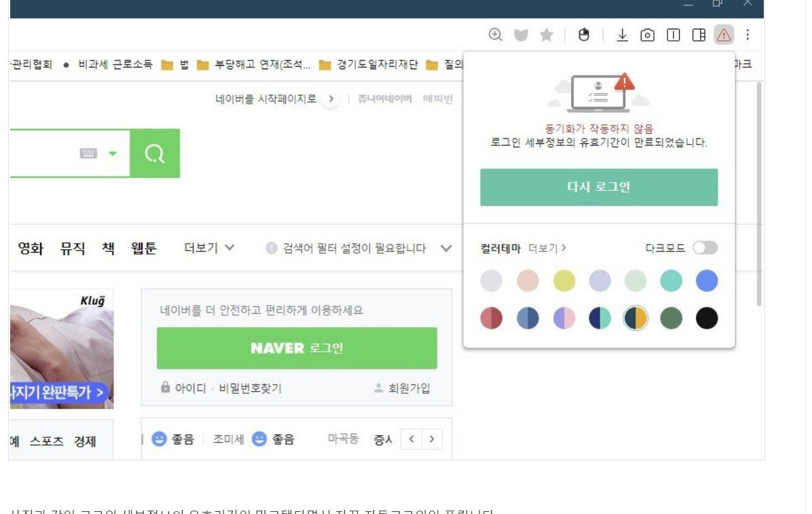Open the browser three-dot menu
The width and height of the screenshot is (812, 514).
click(748, 35)
